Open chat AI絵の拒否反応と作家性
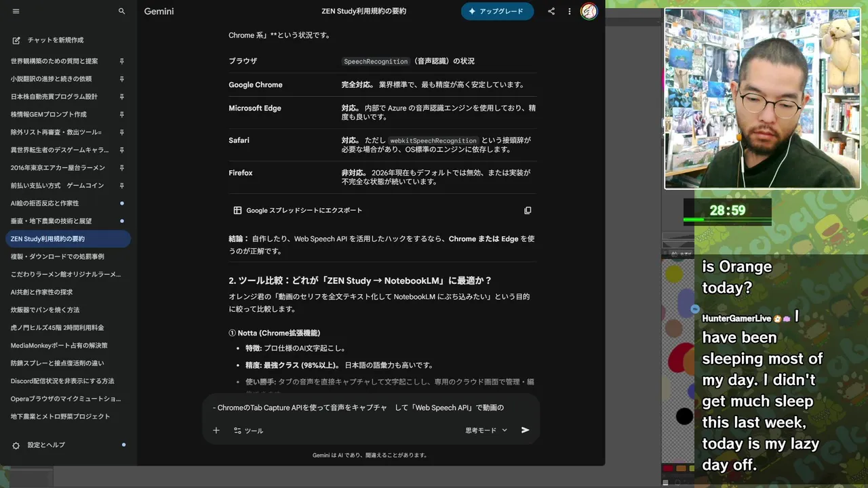 pos(45,203)
